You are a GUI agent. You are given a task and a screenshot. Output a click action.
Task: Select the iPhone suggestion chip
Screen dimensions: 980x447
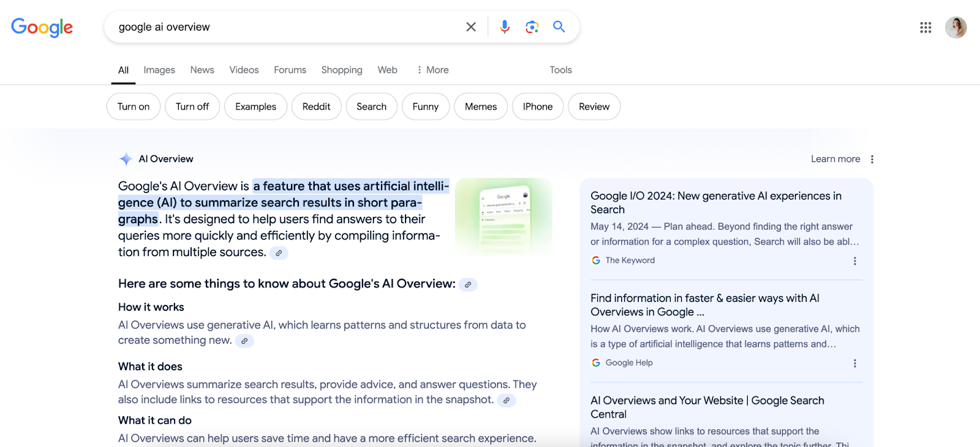click(x=538, y=107)
